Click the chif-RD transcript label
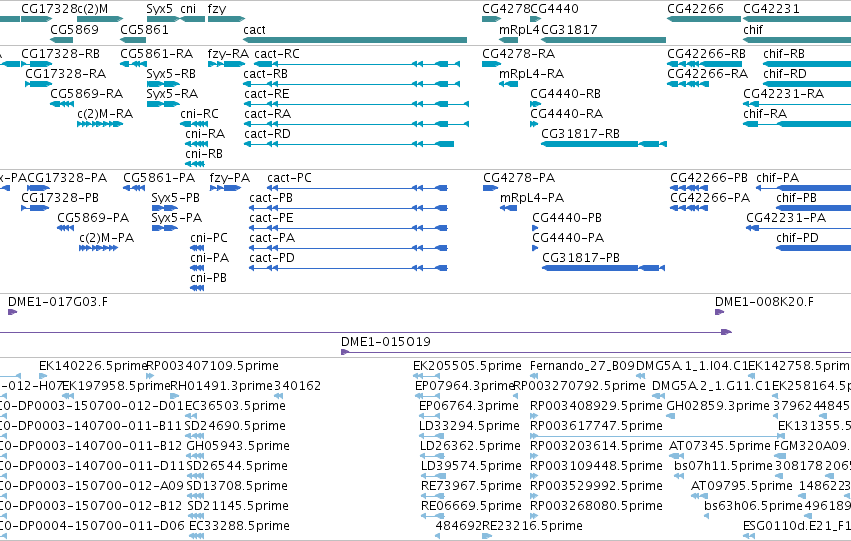The image size is (851, 541). tap(785, 74)
